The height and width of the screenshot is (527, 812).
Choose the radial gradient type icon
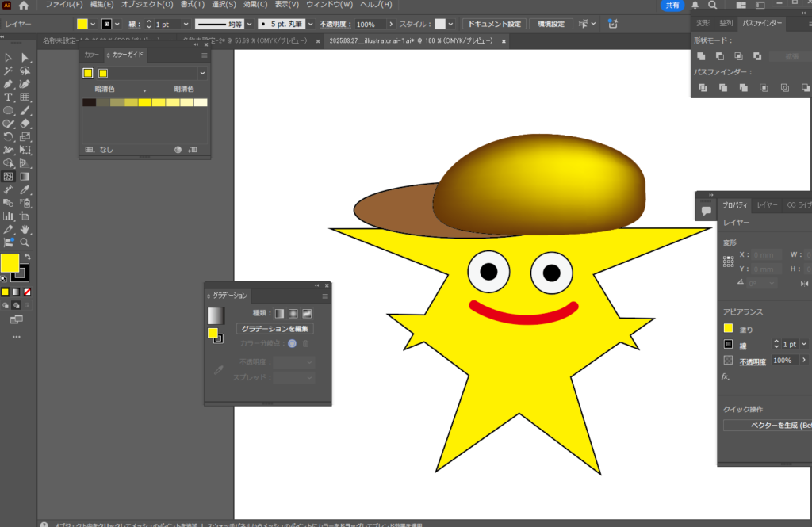(x=293, y=314)
